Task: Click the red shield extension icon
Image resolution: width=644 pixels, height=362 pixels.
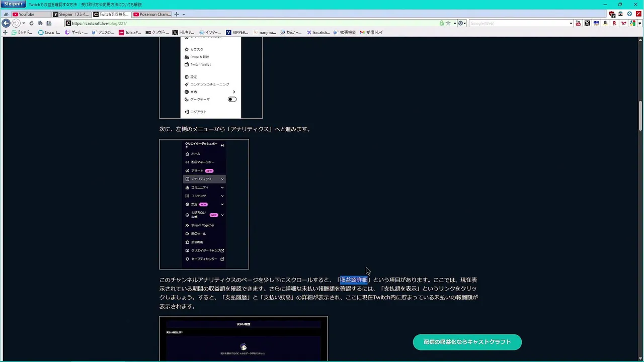Action: click(x=612, y=14)
